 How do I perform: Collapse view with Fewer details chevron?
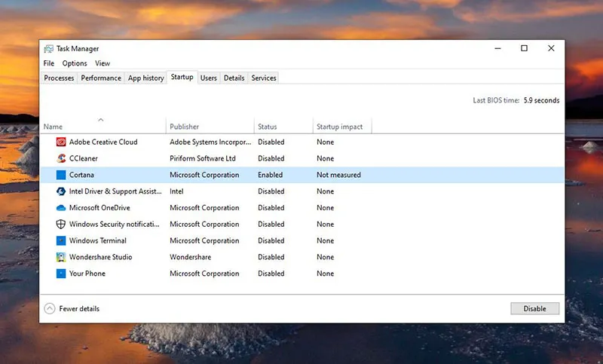[x=50, y=308]
